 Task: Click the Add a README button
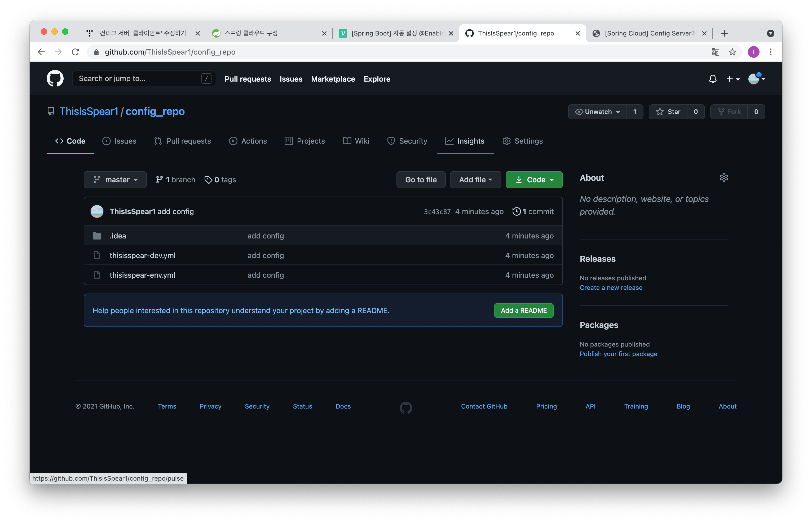(x=523, y=311)
